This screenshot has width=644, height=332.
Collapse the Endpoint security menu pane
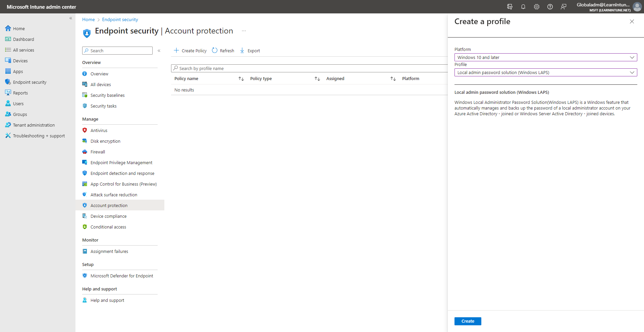pos(159,51)
